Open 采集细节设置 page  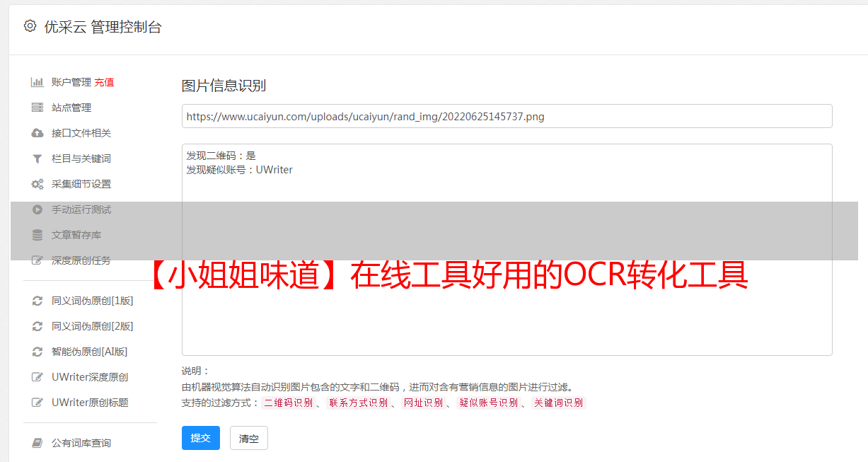click(81, 184)
